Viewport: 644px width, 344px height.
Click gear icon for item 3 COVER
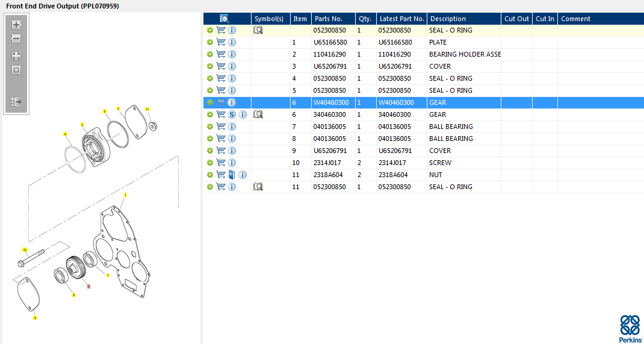(210, 66)
